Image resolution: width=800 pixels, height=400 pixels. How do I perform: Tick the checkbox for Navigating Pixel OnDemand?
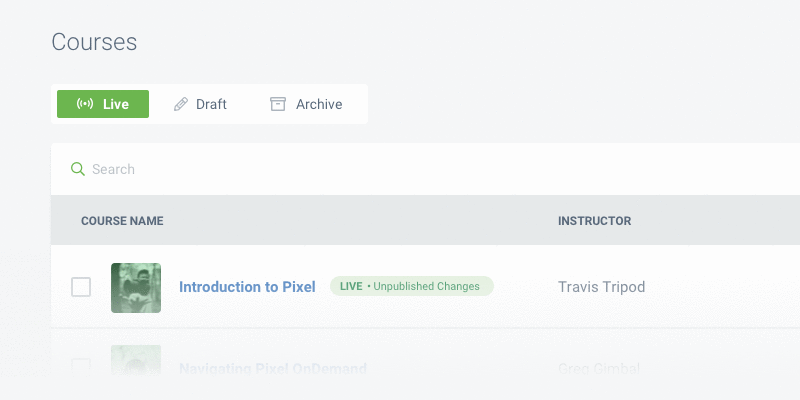(81, 367)
